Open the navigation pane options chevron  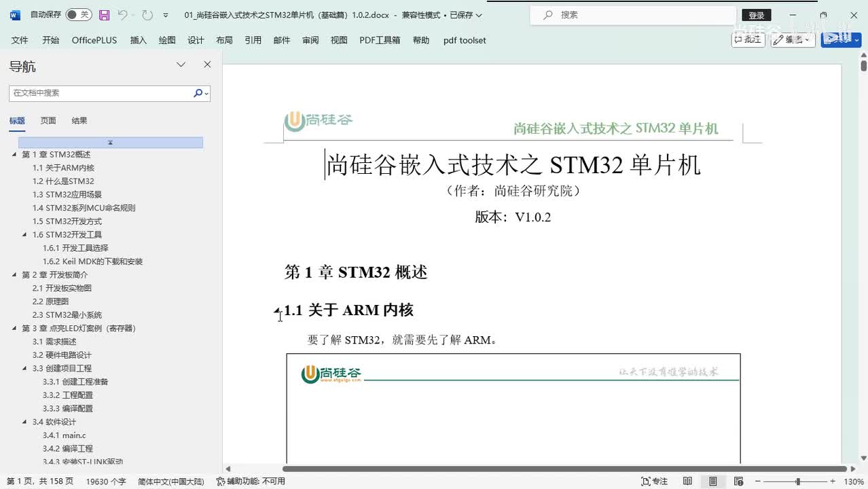click(x=181, y=65)
